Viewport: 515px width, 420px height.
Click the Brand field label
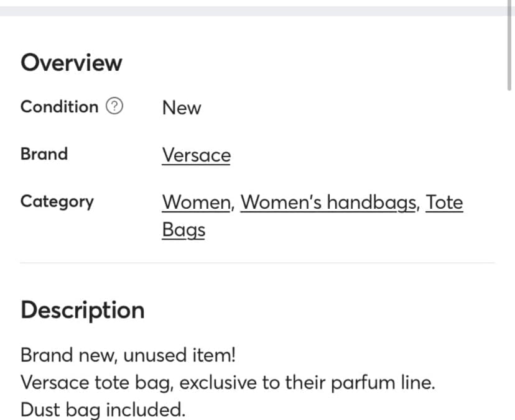[x=44, y=153]
